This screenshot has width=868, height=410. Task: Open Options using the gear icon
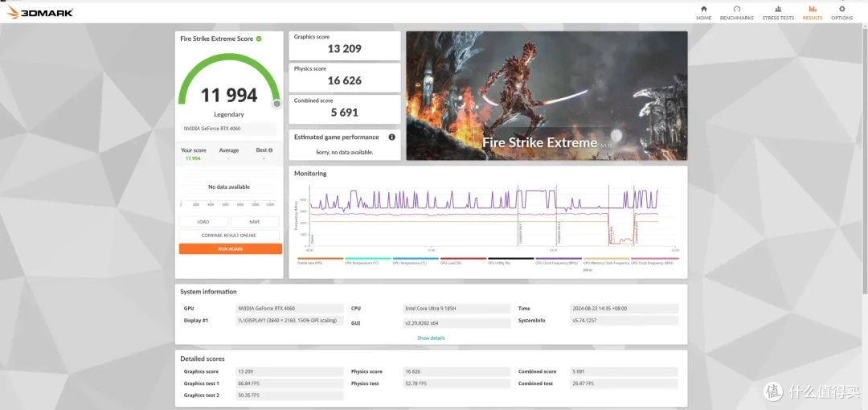pyautogui.click(x=842, y=9)
